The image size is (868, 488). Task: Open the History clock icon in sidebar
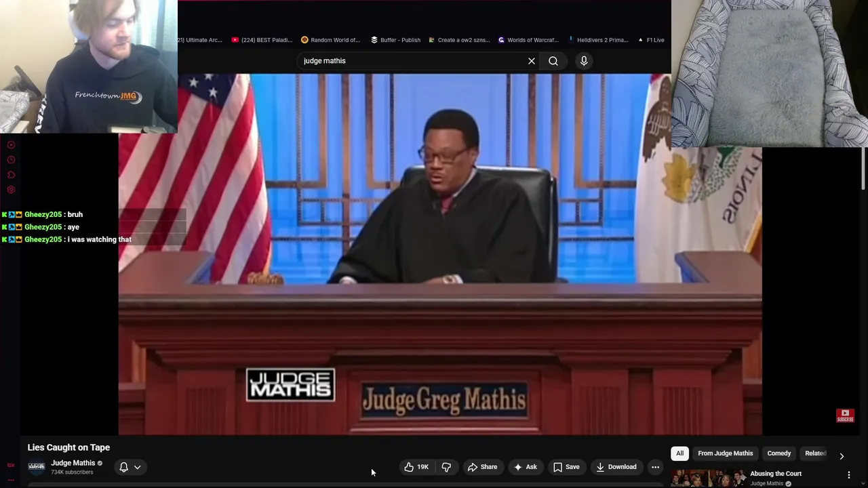click(11, 160)
